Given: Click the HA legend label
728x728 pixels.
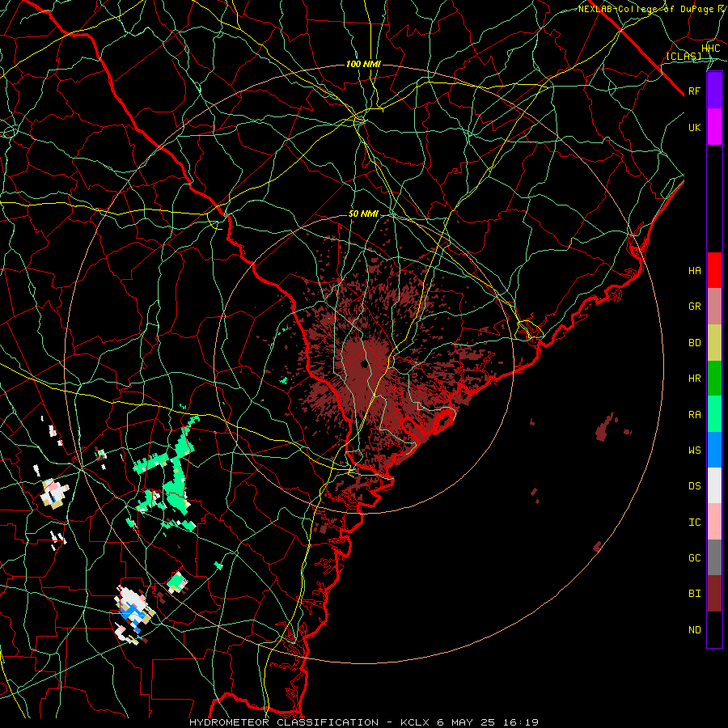Looking at the screenshot, I should tap(694, 271).
